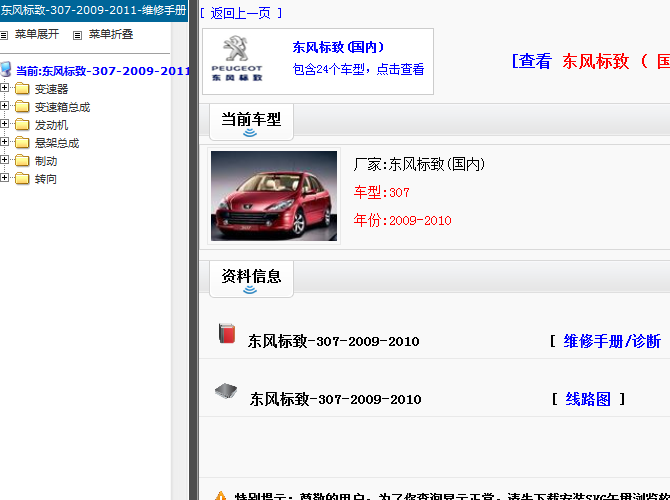Click the text 车型:307

(x=382, y=192)
